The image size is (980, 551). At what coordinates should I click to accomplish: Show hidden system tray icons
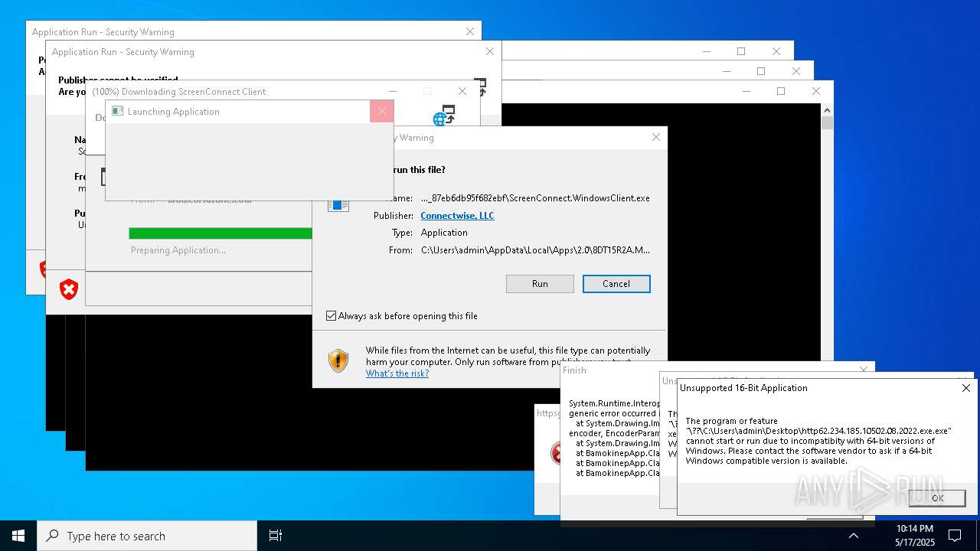[854, 536]
